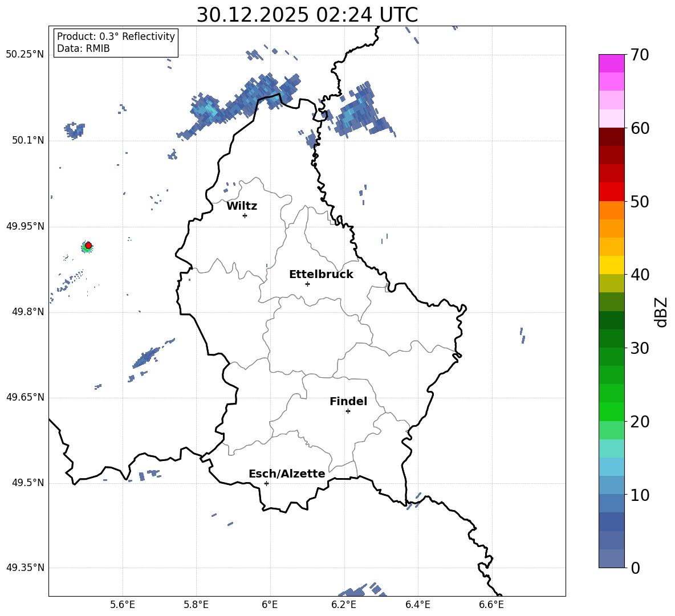Click the cross marker below Ettelbruck
The width and height of the screenshot is (675, 616).
307,284
